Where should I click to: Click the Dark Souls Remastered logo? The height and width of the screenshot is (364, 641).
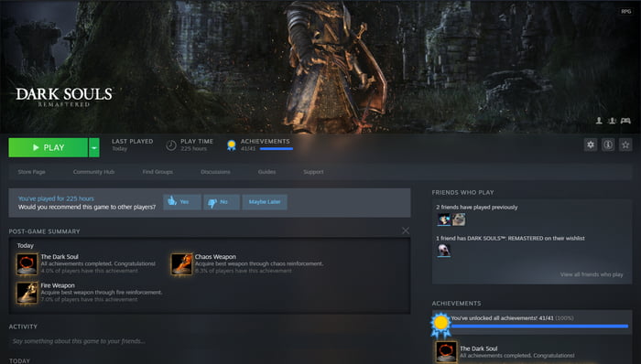[x=64, y=97]
